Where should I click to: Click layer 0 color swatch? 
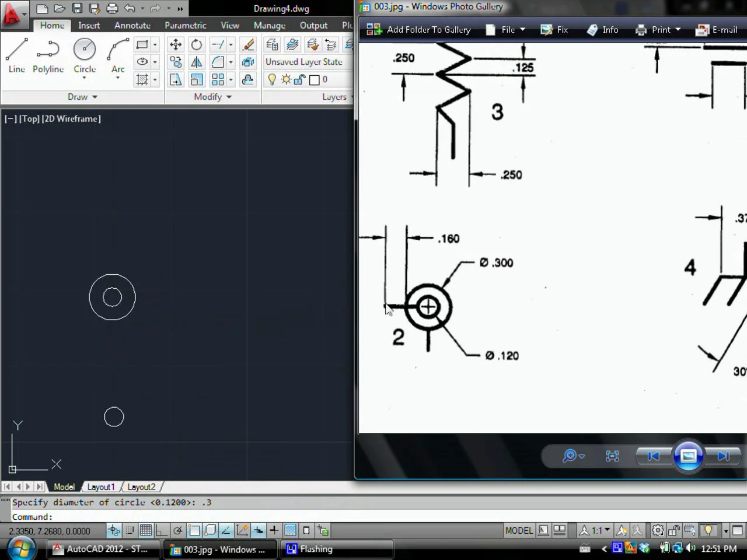314,79
